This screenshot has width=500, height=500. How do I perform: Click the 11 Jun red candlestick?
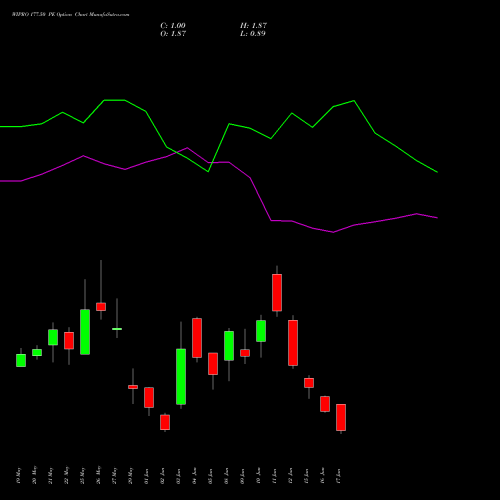[277, 293]
